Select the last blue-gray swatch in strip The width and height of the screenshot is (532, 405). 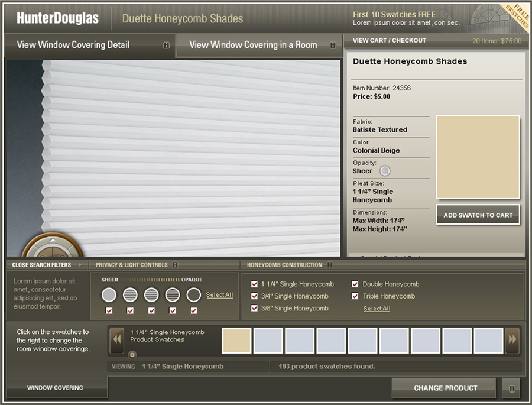[x=488, y=341]
